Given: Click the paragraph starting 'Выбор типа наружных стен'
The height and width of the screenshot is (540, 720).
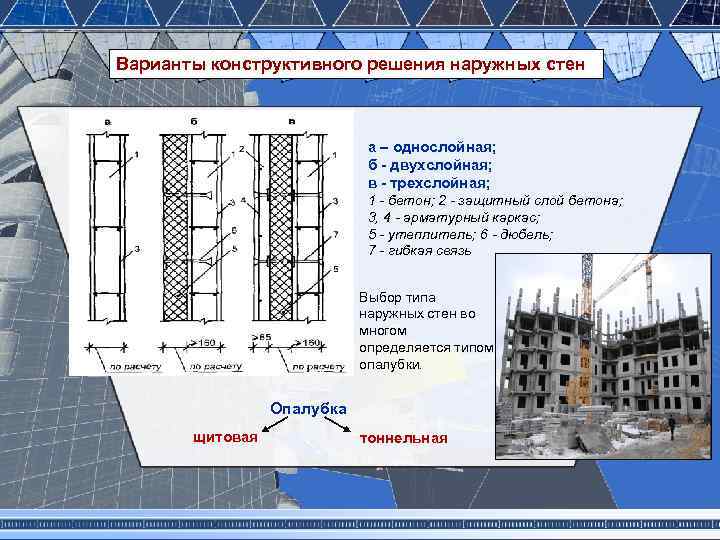Looking at the screenshot, I should coord(426,331).
